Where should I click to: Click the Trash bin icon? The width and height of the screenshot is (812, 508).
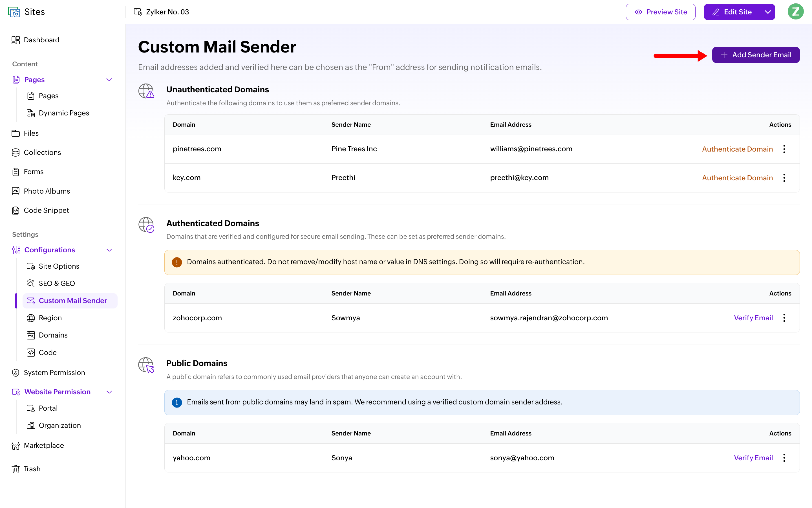tap(16, 469)
